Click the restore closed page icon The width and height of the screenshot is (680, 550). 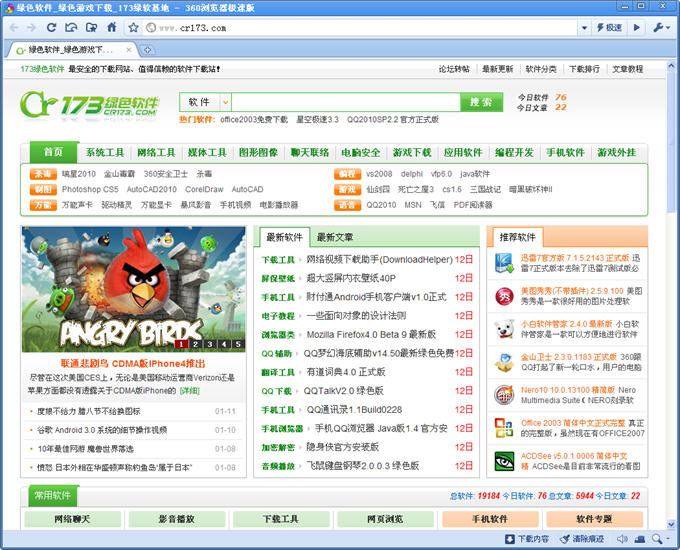coord(71,27)
